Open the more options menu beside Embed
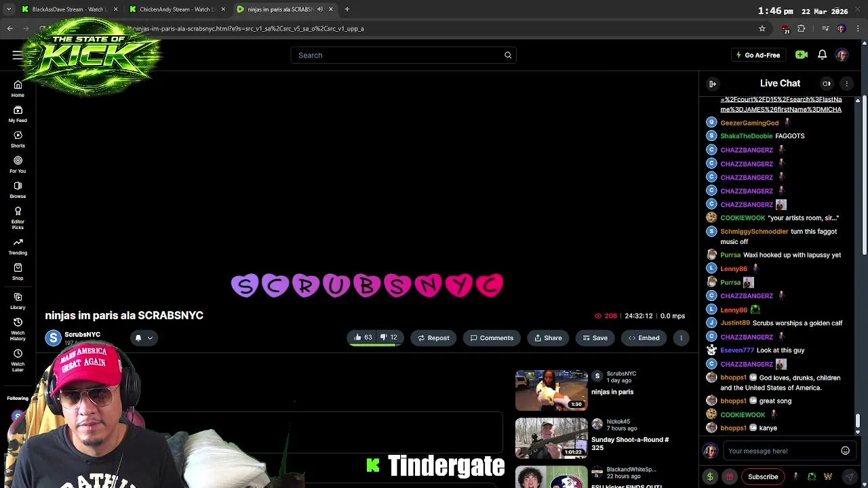This screenshot has width=868, height=488. pos(681,338)
